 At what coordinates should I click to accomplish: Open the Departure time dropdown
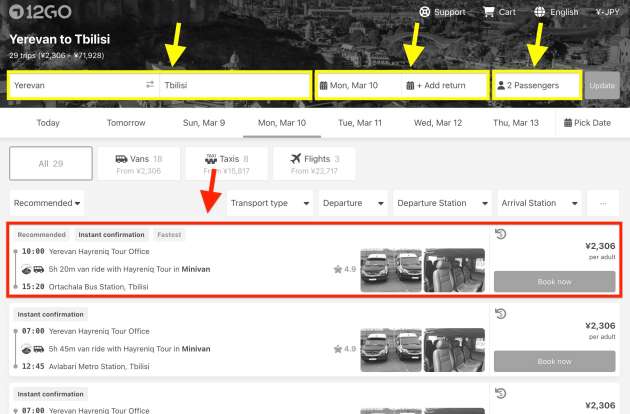tap(353, 203)
